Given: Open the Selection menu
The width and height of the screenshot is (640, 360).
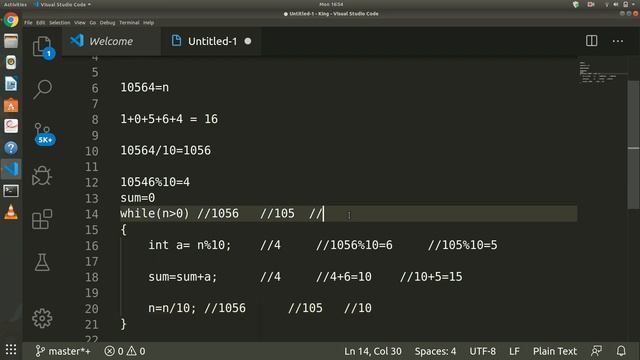Looking at the screenshot, I should (x=60, y=22).
